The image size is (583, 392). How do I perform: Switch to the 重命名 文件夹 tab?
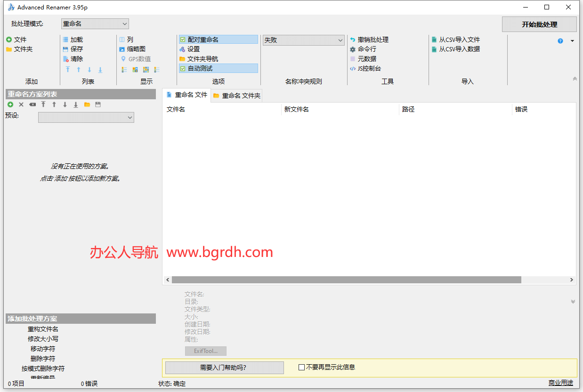(236, 96)
